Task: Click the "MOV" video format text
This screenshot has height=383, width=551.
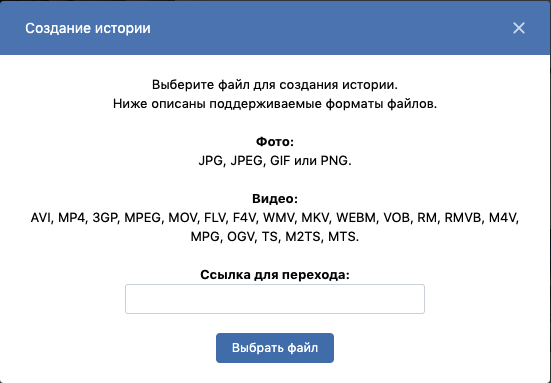Action: (x=182, y=218)
